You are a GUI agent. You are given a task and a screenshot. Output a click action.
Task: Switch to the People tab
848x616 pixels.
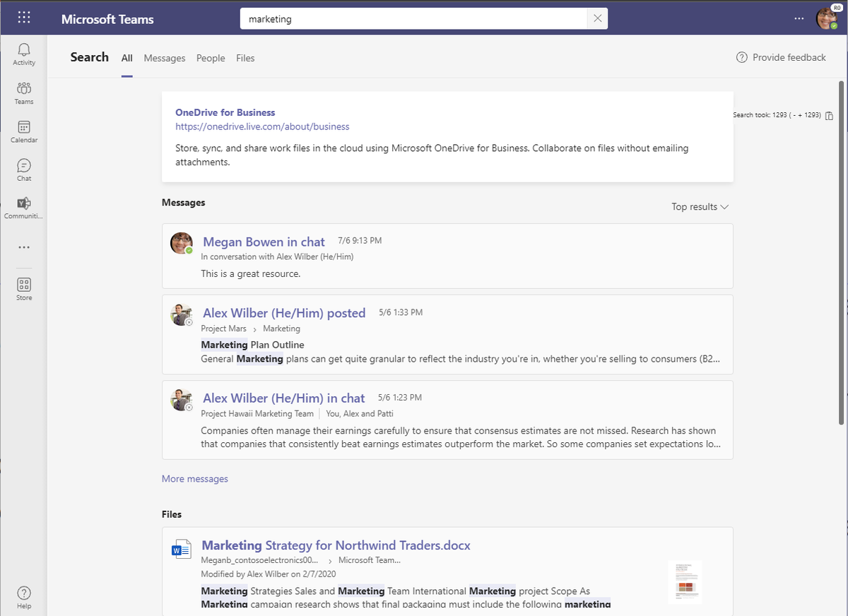pyautogui.click(x=211, y=58)
